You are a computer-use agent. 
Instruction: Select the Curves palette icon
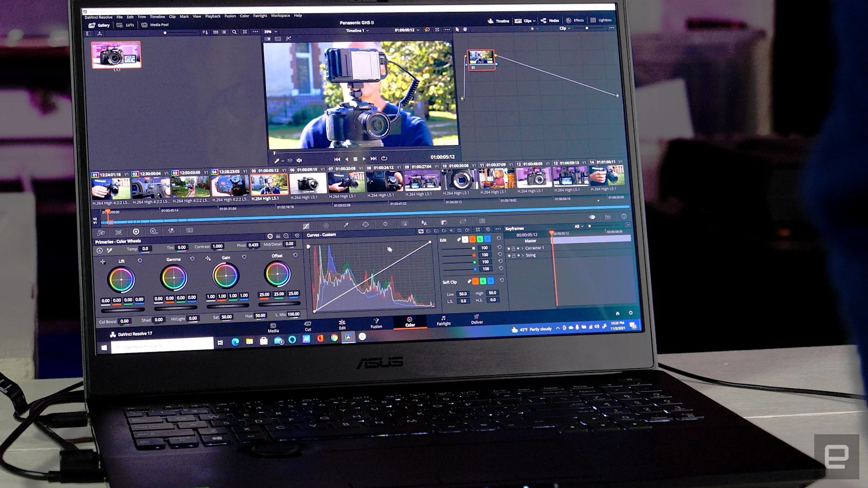pos(306,226)
